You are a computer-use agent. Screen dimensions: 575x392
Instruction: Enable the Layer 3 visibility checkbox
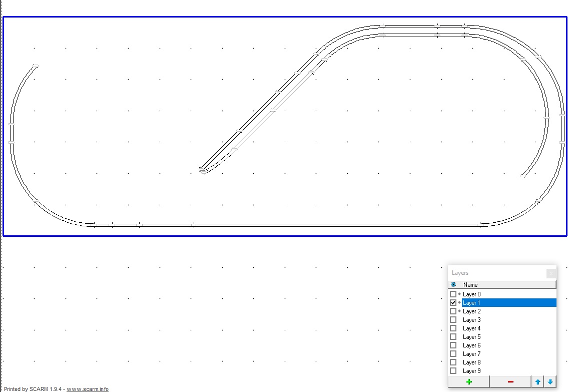click(453, 320)
